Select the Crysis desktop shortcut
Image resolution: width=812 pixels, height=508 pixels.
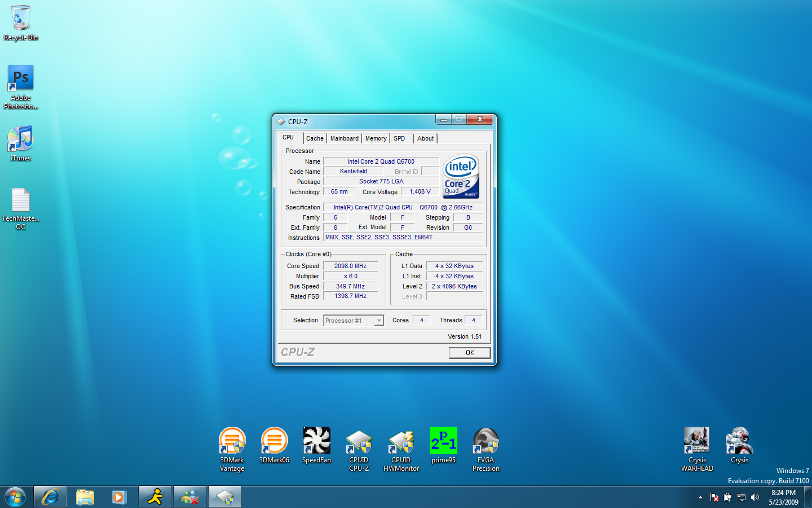click(739, 445)
